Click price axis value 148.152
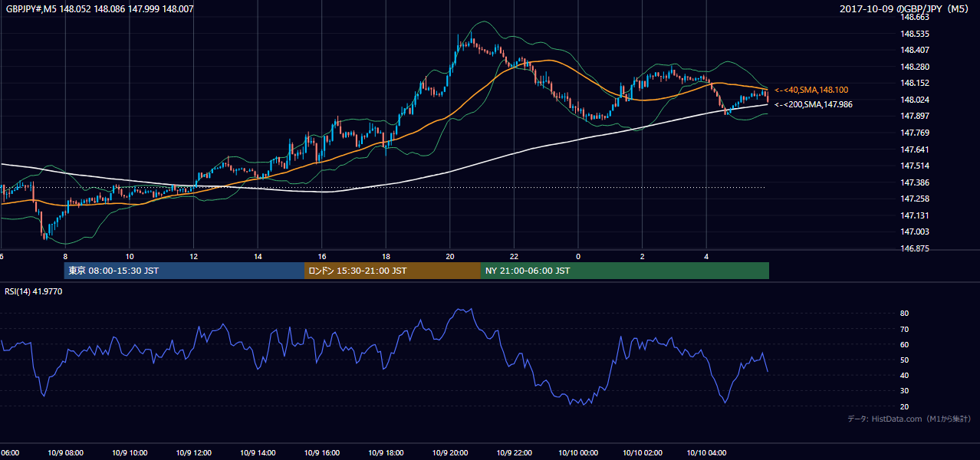This screenshot has width=980, height=460. [x=914, y=83]
